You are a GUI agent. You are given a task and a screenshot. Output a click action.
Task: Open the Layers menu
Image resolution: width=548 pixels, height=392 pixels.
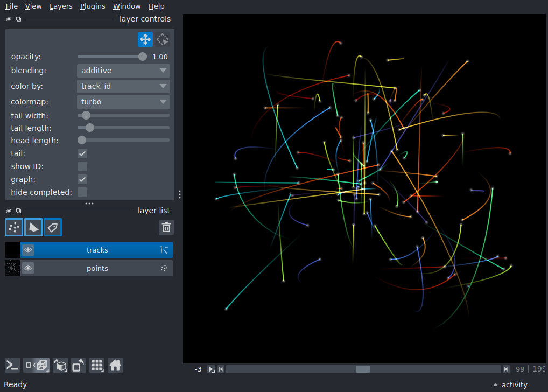click(x=61, y=6)
